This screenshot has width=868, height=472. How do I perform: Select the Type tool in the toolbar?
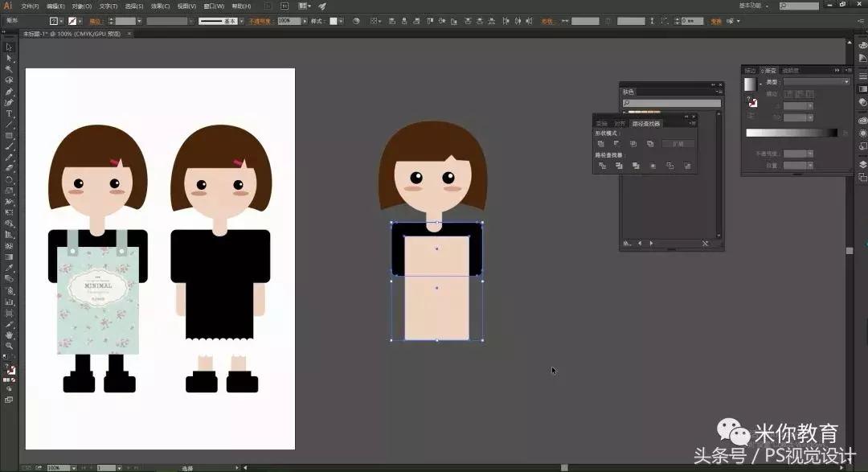tap(9, 113)
